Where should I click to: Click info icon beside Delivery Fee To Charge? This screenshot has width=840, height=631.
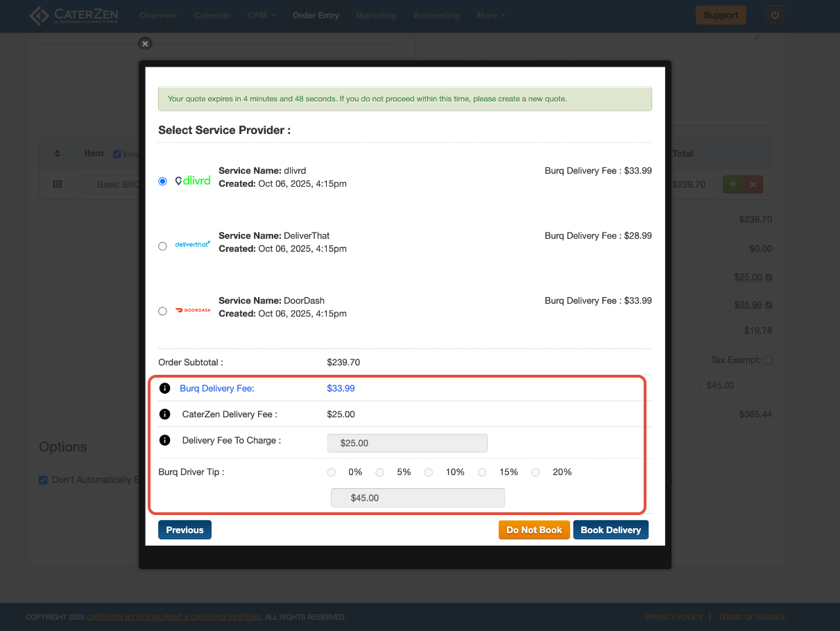164,440
